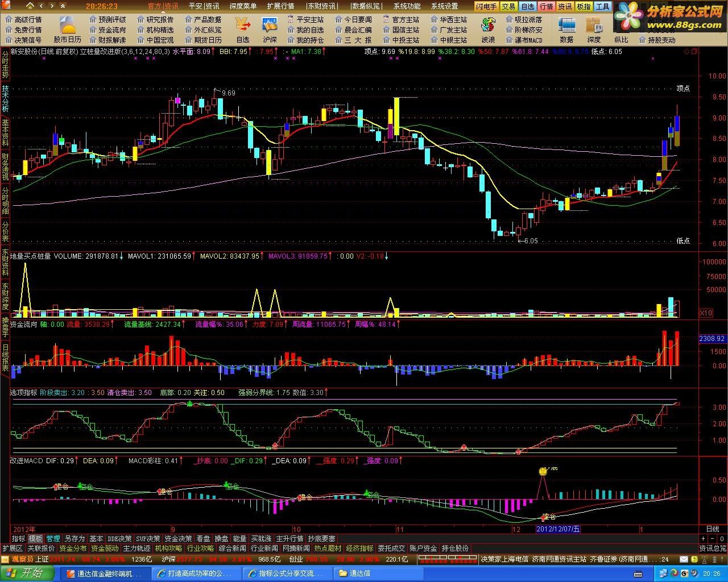Switch to the DDE决策 indicator tab
This screenshot has height=582, width=728.
119,538
